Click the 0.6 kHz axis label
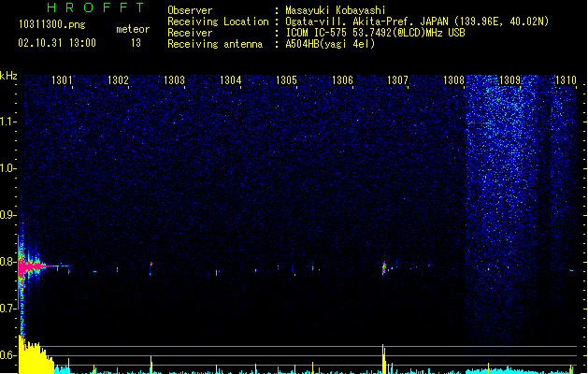Screen dimensions: 588x374 (8, 355)
